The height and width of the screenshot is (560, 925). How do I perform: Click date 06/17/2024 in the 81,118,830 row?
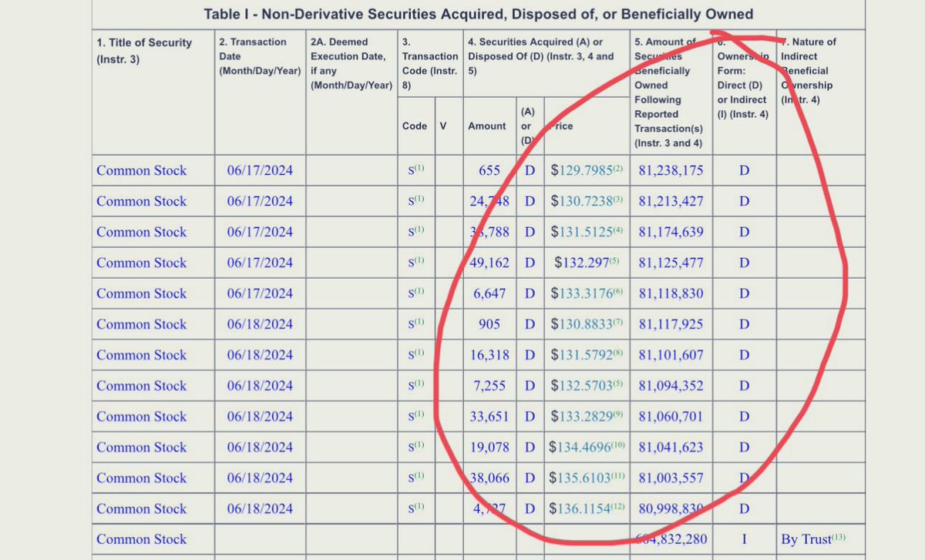pos(260,293)
